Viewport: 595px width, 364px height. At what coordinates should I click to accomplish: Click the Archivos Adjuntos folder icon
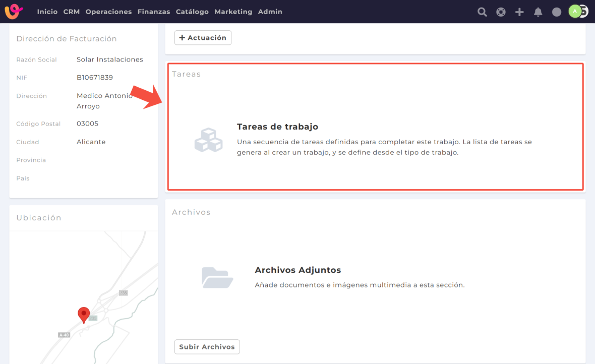point(217,277)
